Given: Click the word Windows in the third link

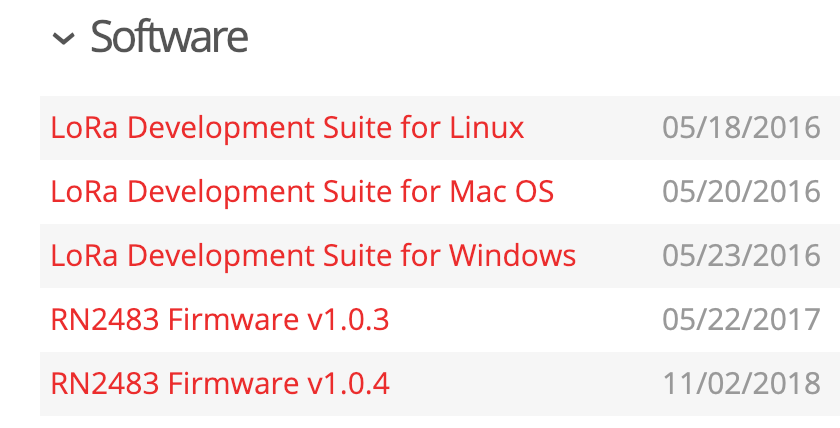Looking at the screenshot, I should (513, 256).
